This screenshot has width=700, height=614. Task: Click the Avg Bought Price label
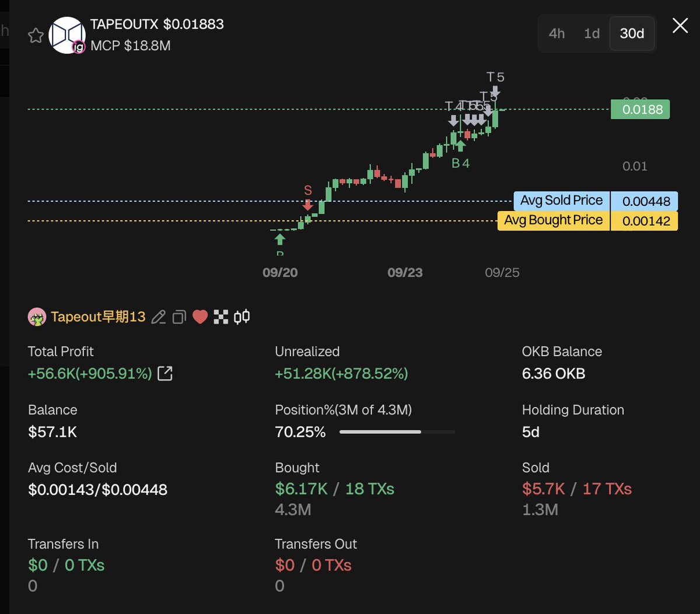pyautogui.click(x=553, y=220)
